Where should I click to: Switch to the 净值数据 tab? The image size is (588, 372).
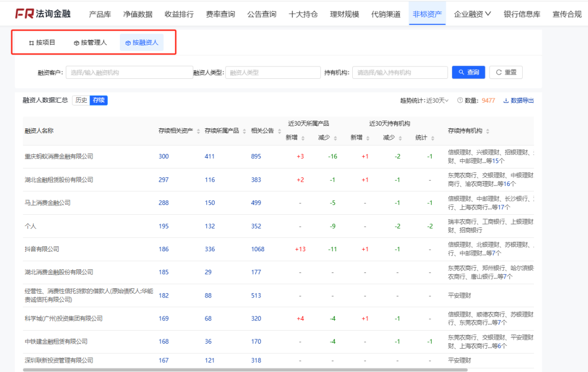(x=138, y=13)
